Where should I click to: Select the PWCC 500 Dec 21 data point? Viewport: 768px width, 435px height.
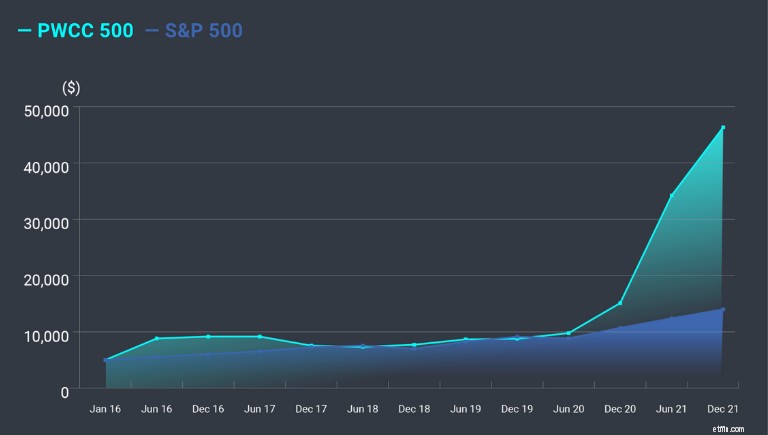[723, 127]
